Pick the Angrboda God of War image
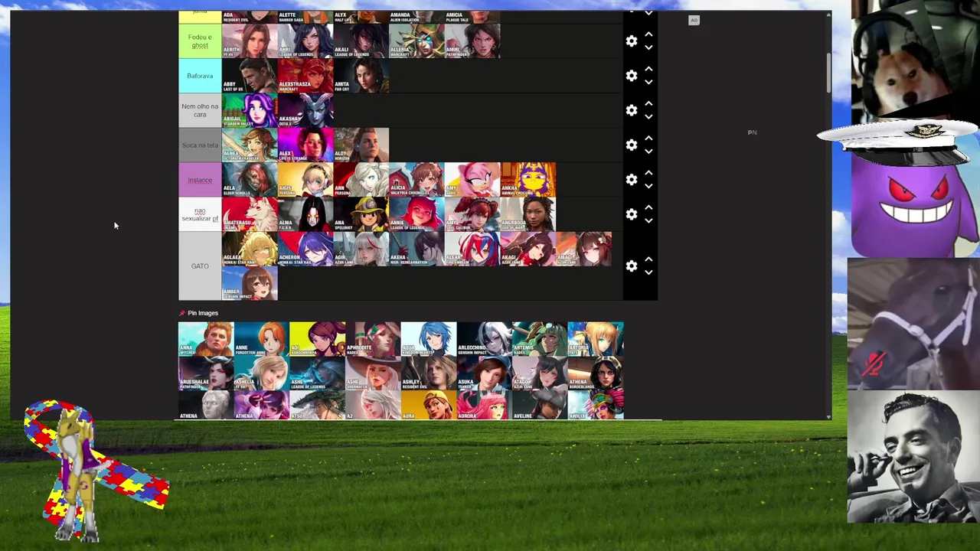Viewport: 980px width, 551px height. click(528, 214)
